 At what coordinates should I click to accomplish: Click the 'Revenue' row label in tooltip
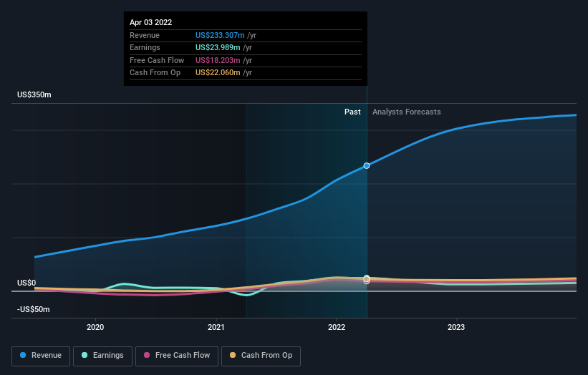pos(145,35)
